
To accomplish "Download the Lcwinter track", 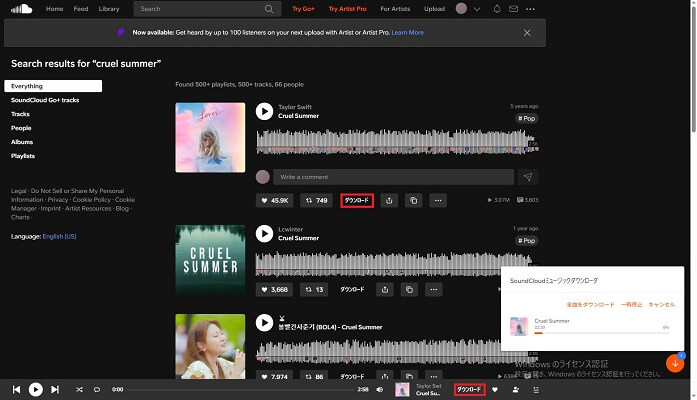I will [353, 290].
